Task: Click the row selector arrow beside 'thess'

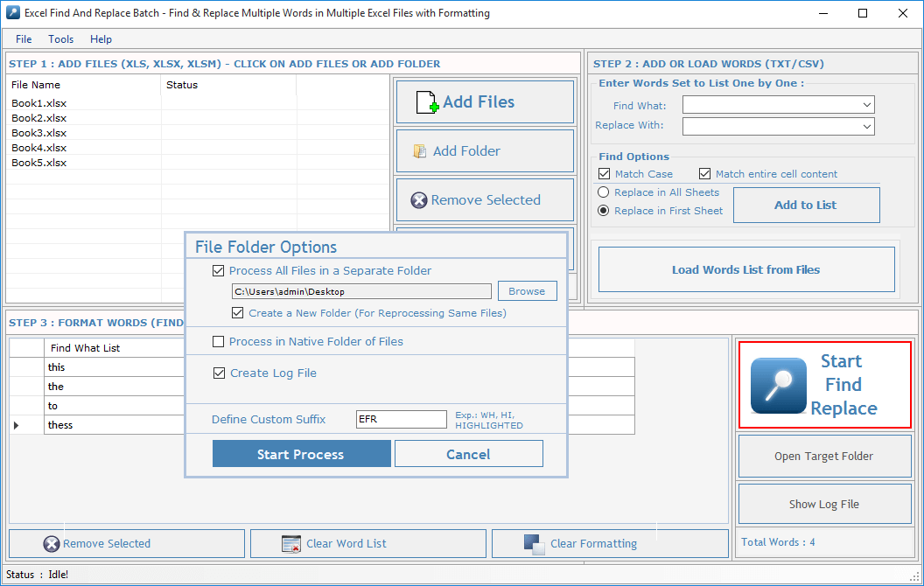Action: tap(16, 425)
